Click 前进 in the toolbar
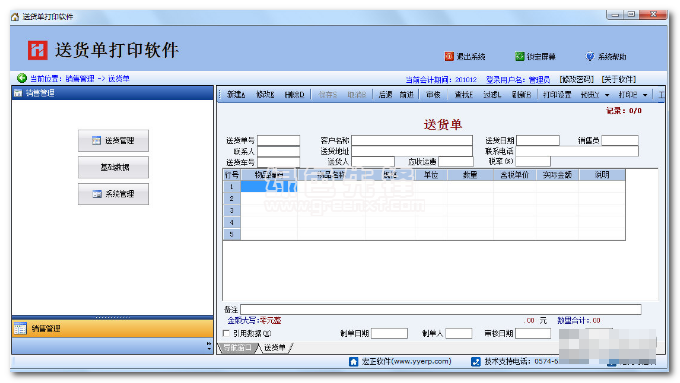 406,95
